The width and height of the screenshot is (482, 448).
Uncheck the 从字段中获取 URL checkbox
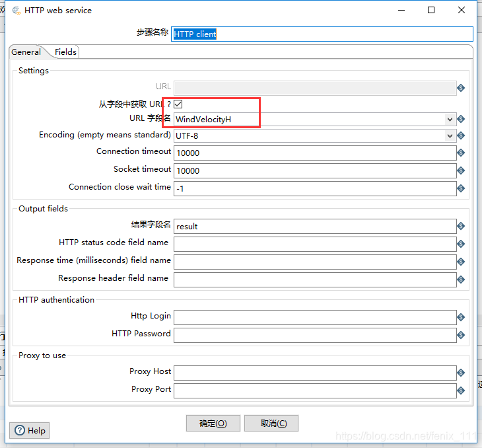pyautogui.click(x=178, y=104)
